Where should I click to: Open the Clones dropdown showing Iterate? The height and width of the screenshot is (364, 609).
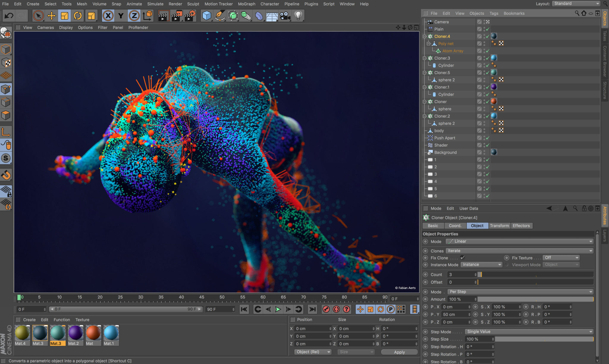pos(520,250)
